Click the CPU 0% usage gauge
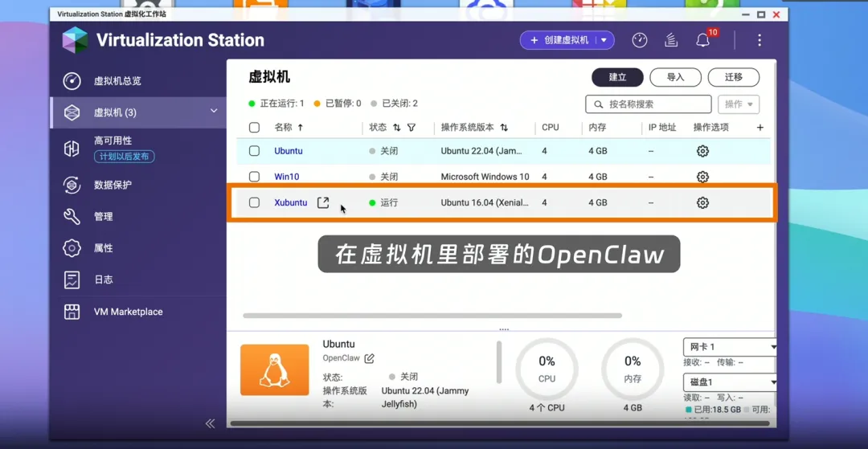 pyautogui.click(x=547, y=369)
